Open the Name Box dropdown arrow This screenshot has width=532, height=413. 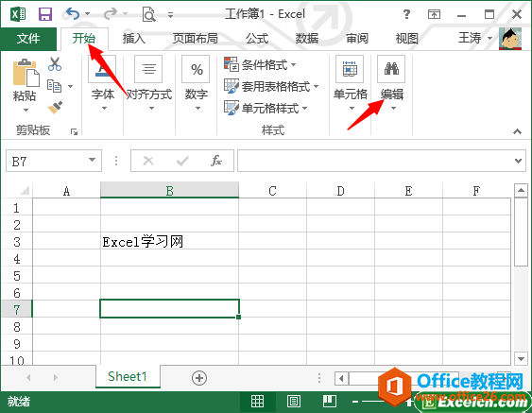(x=92, y=160)
